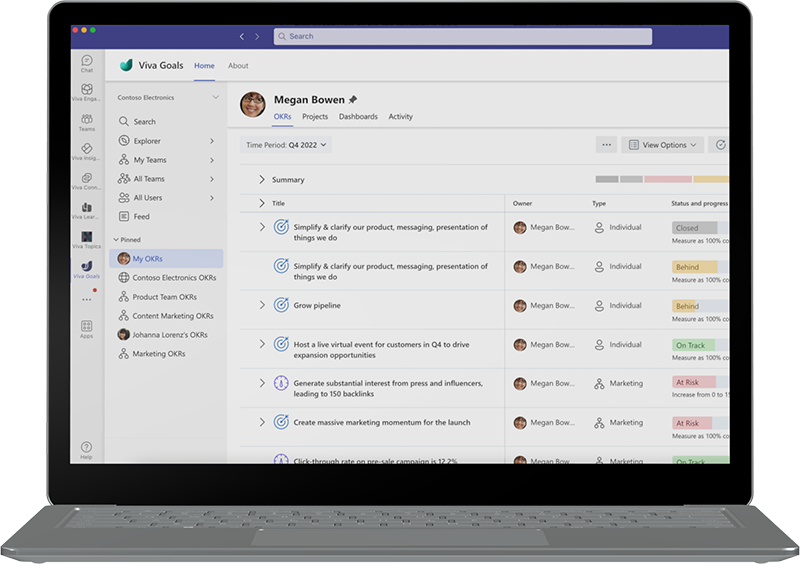
Task: Open Feed in the navigation panel
Action: pos(141,217)
